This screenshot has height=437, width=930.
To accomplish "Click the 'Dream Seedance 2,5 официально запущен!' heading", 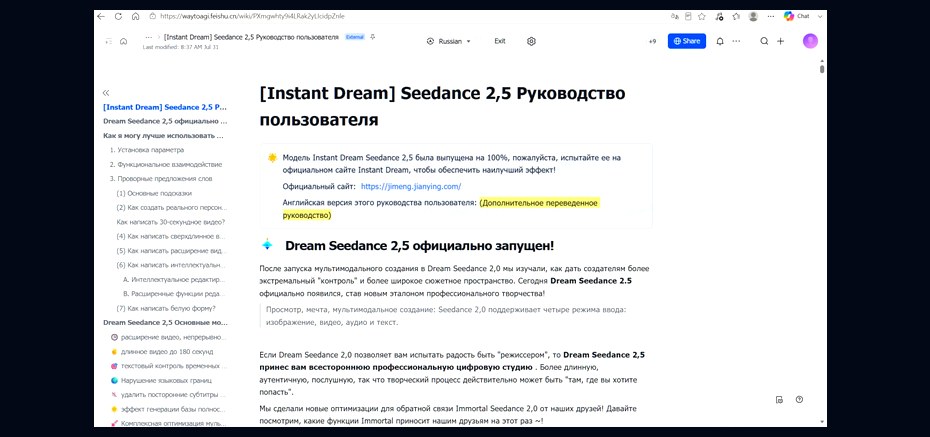I will [419, 245].
